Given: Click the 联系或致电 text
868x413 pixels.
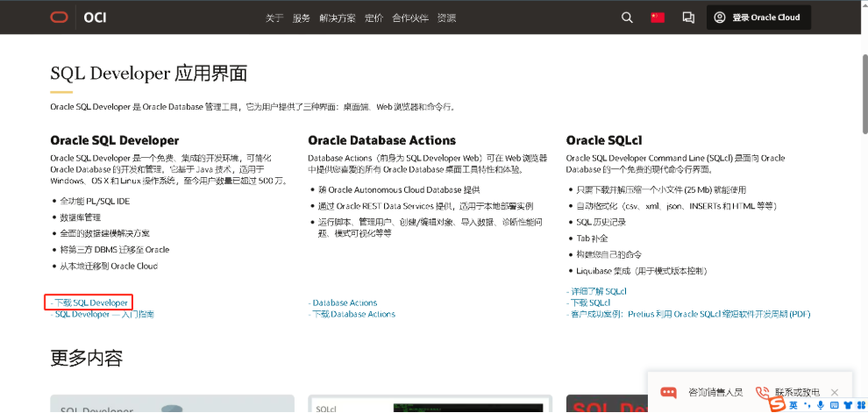Looking at the screenshot, I should 797,392.
